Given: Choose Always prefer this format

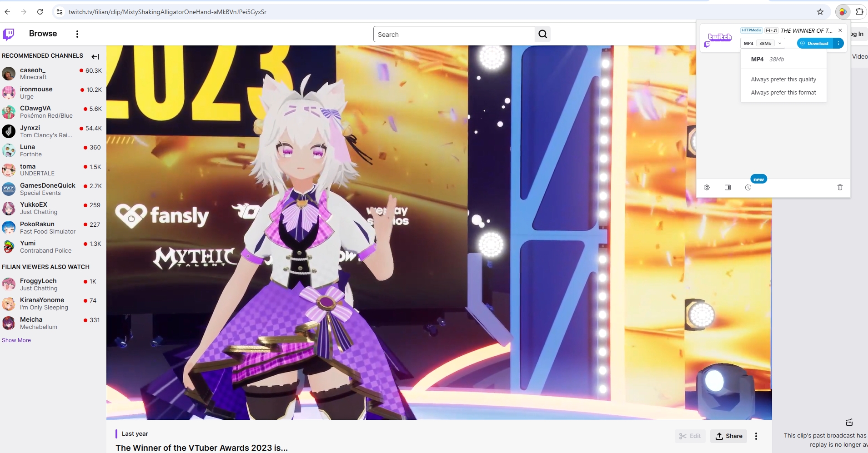Looking at the screenshot, I should [x=783, y=92].
